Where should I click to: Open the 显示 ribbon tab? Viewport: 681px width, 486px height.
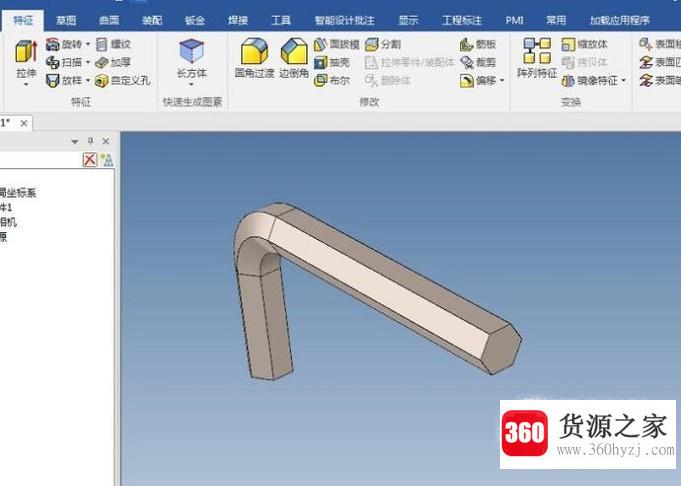tap(409, 20)
